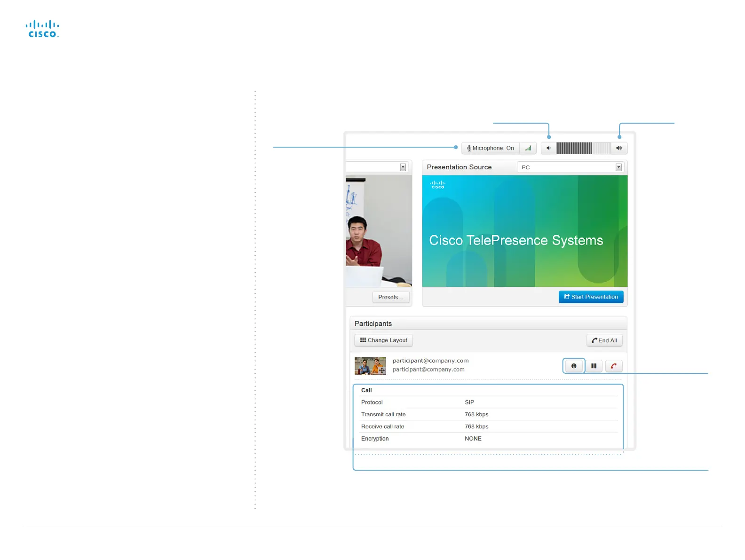Click the Transmit call rate 768 kbps value
This screenshot has height=560, width=745.
pos(476,415)
